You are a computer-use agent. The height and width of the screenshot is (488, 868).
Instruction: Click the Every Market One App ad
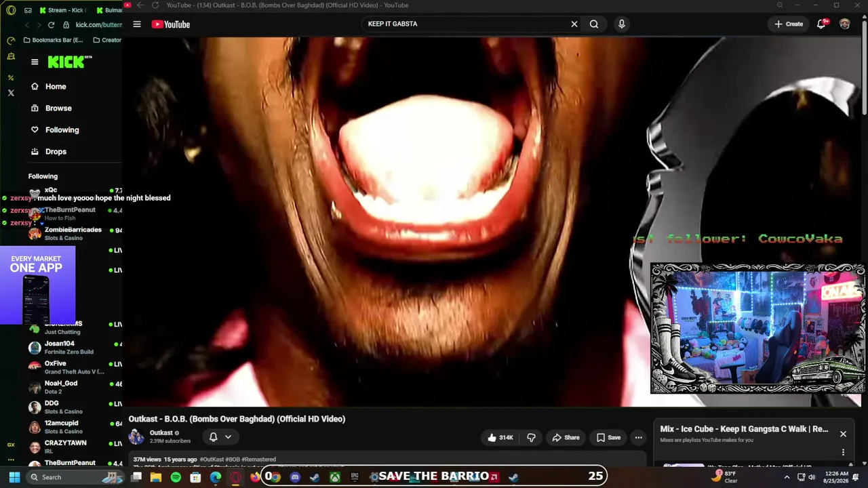tap(37, 285)
